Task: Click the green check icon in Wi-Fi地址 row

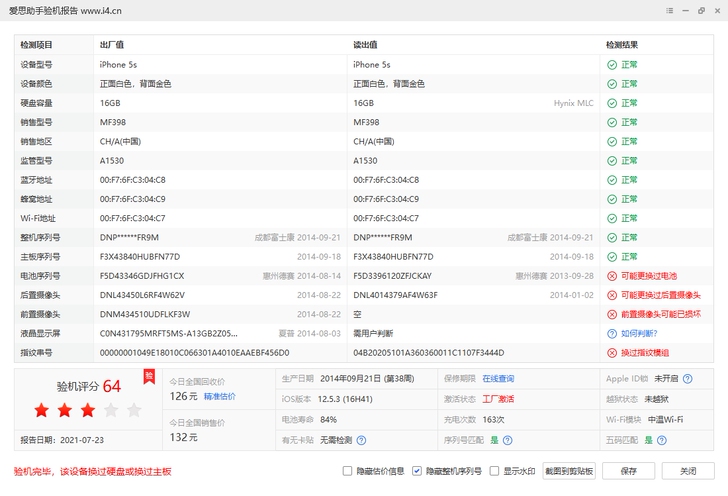Action: [x=612, y=218]
